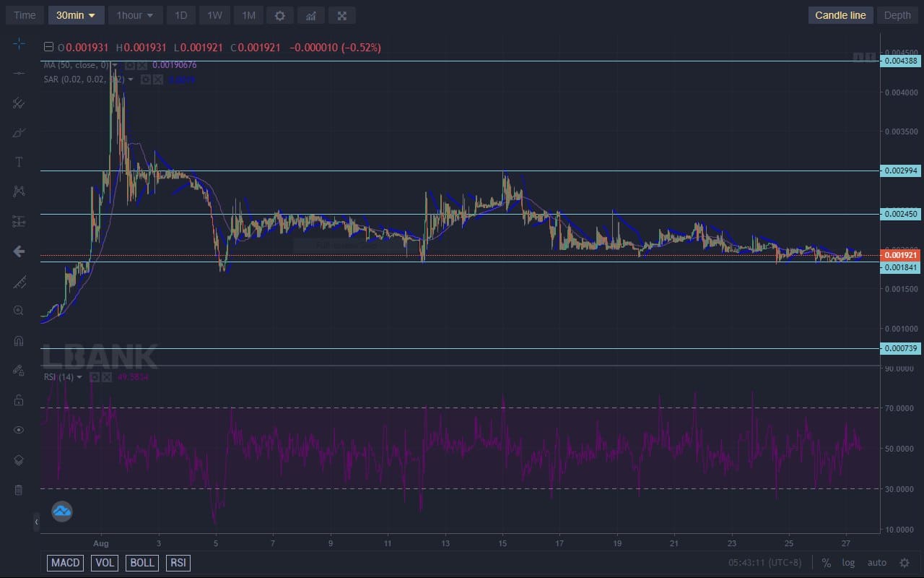
Task: Toggle auto scale mode
Action: coord(876,563)
